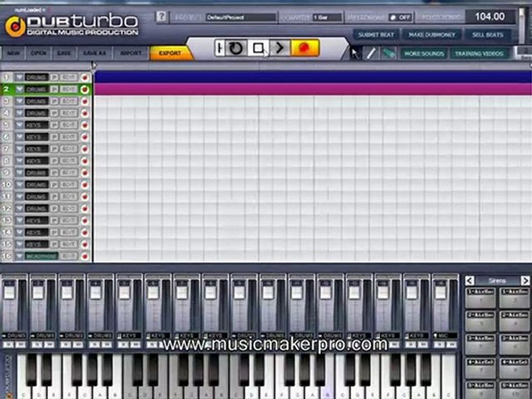The width and height of the screenshot is (532, 399).
Task: Toggle M button on first mixer channel
Action: [x=21, y=345]
